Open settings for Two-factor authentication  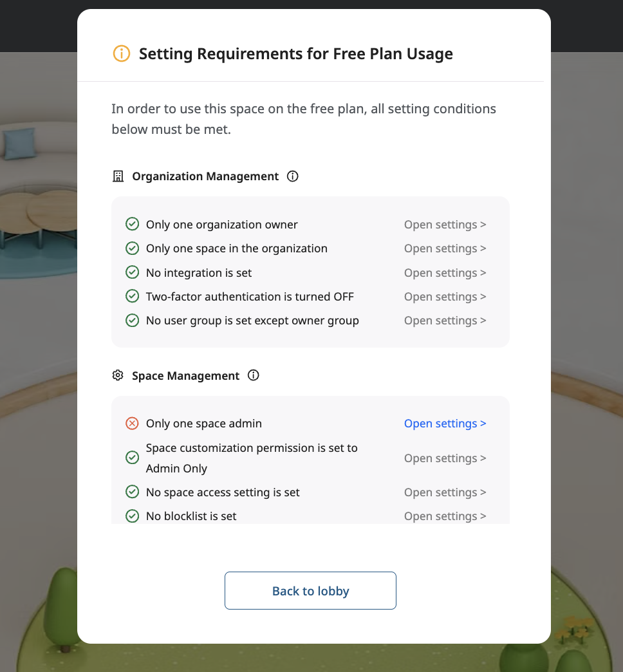[x=445, y=297]
